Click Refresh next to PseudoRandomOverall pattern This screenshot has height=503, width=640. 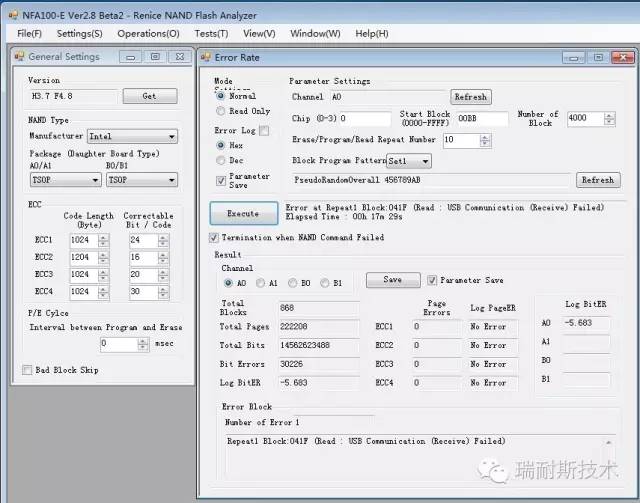pos(598,180)
